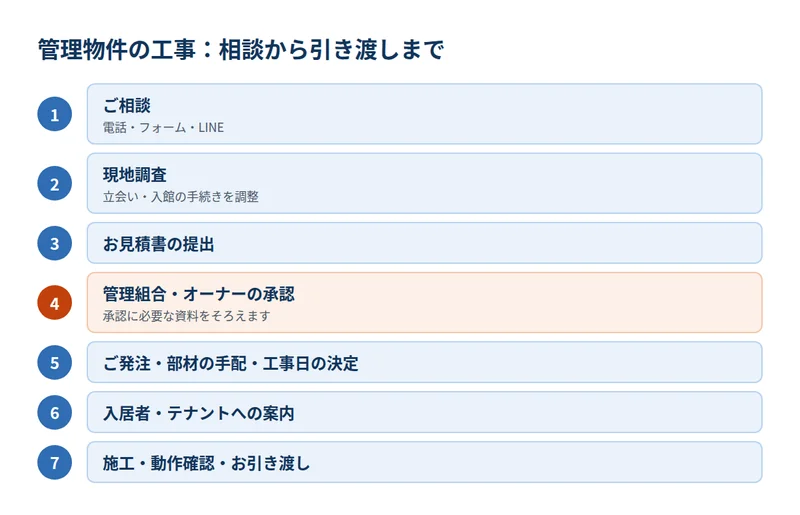
Task: Click the step 3 number circle
Action: point(55,243)
